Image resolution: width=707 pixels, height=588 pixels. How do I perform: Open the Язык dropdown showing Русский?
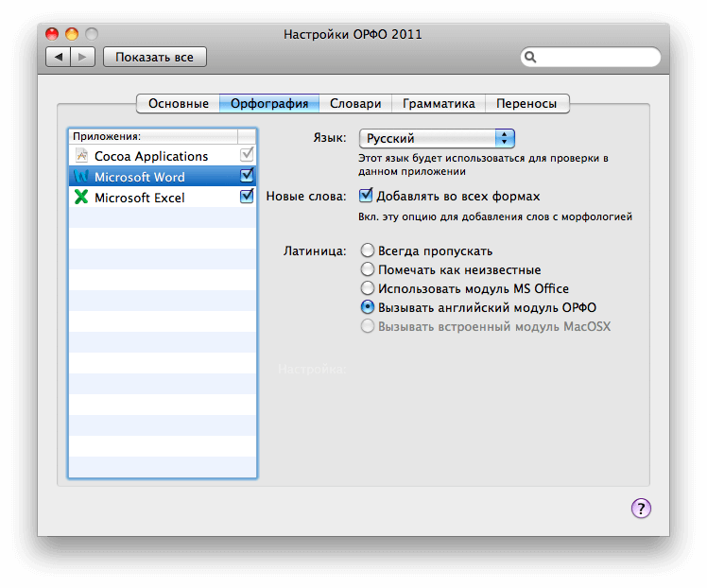437,138
